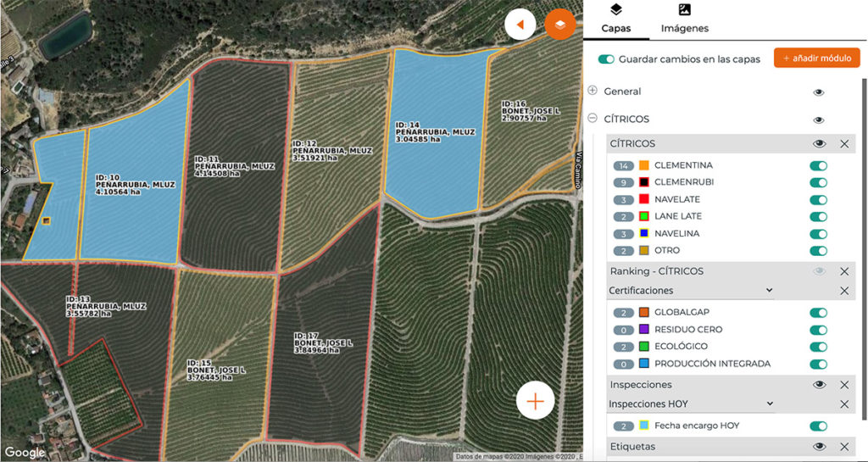Click the Google logo on the map
This screenshot has height=462, width=868.
click(25, 453)
